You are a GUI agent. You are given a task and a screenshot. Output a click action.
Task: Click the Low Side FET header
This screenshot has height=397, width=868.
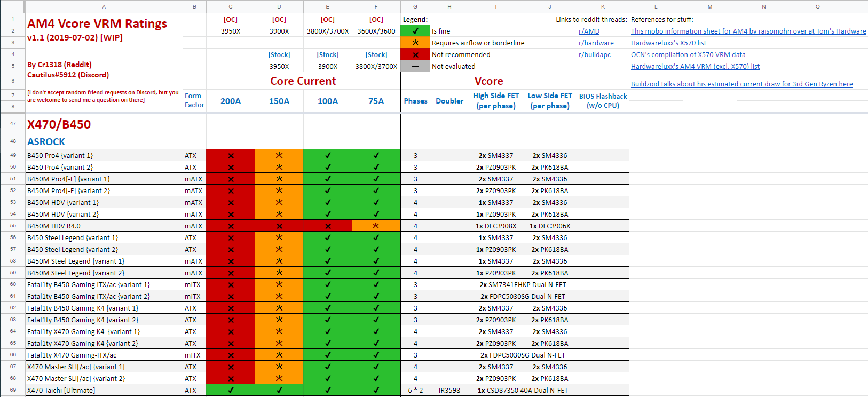coord(550,100)
